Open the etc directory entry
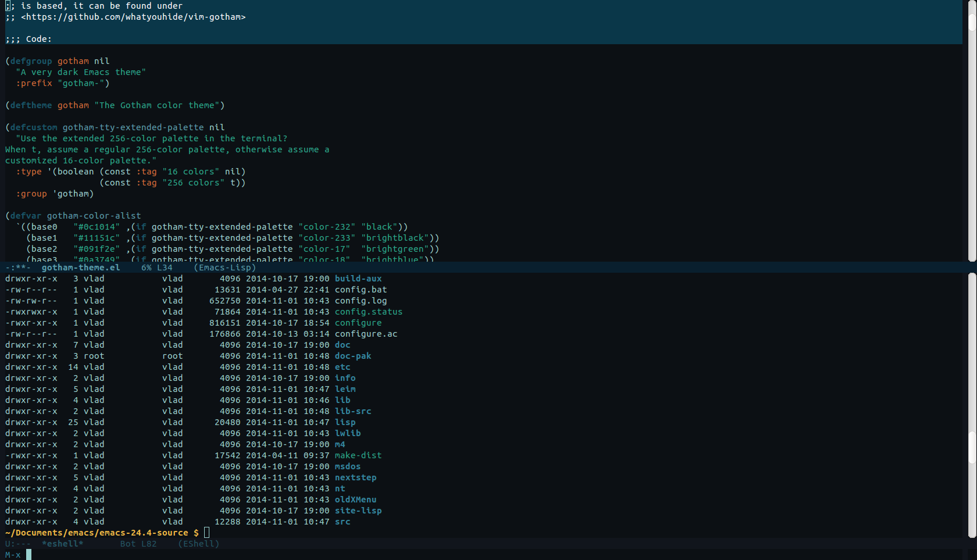Viewport: 977px width, 560px height. pos(343,367)
